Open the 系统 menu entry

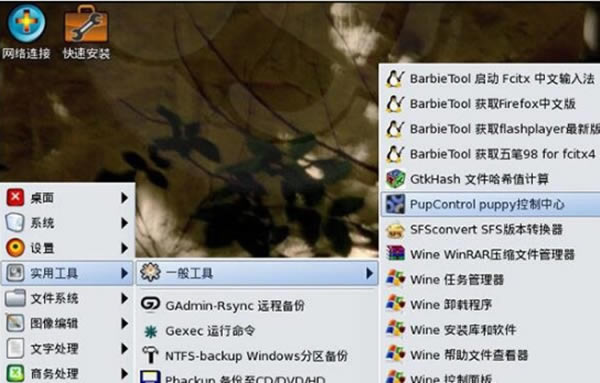pyautogui.click(x=68, y=223)
